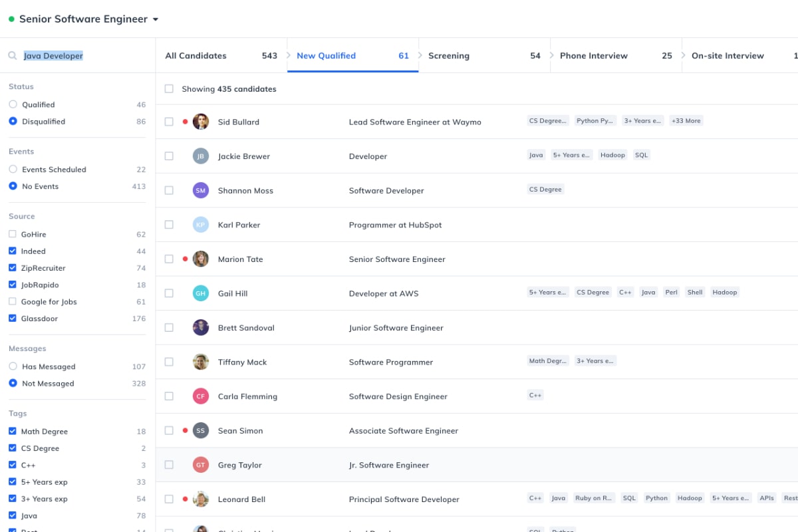Open the Senior Software Engineer job dropdown

(x=156, y=19)
